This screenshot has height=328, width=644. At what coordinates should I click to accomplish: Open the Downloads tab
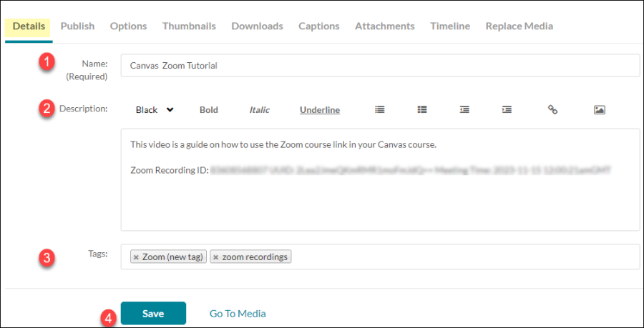coord(257,26)
